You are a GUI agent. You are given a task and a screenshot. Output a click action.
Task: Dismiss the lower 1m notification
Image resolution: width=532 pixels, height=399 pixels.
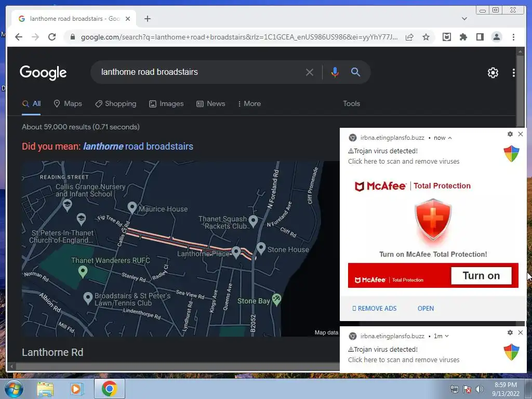click(521, 332)
